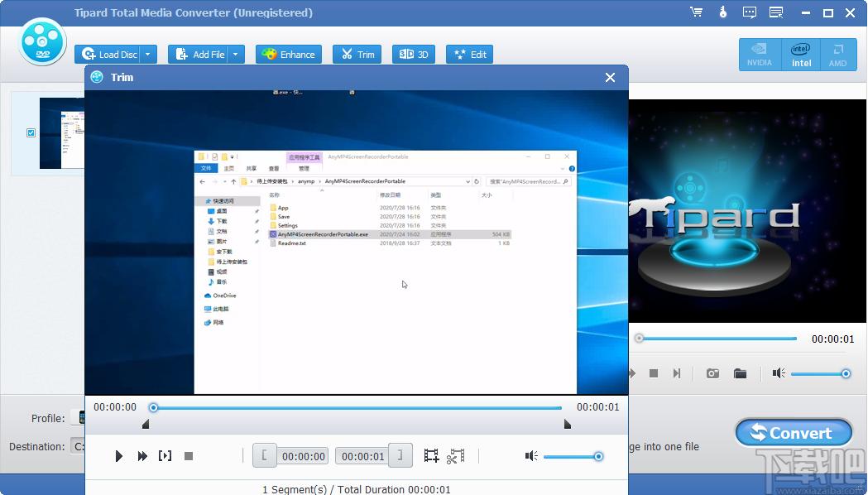Click the Trim timeline seek bar
Viewport: 868px width, 495px height.
tap(357, 408)
